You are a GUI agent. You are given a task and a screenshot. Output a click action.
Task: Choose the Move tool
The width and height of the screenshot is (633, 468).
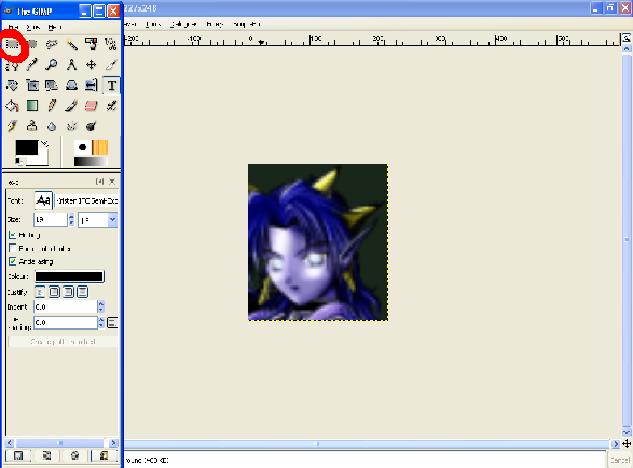[x=91, y=65]
